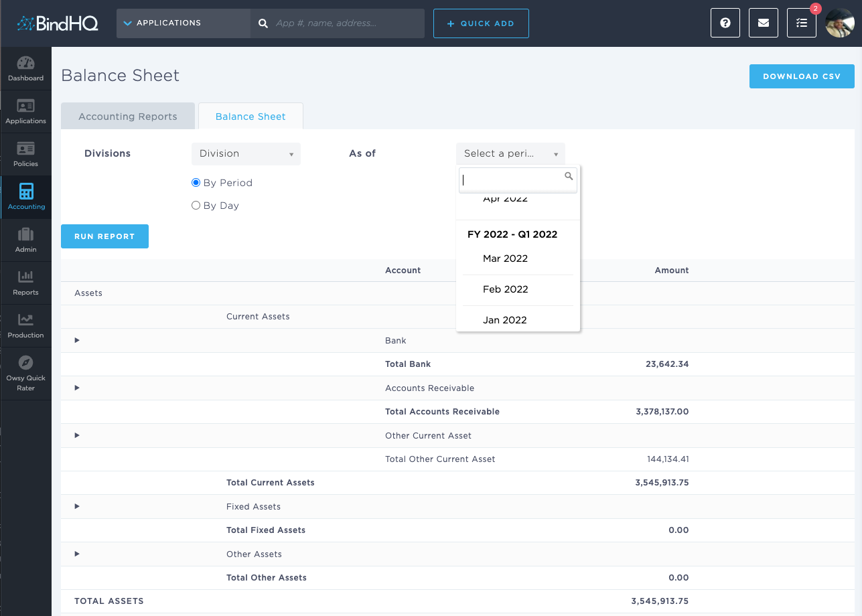Open the Select a period dropdown
The image size is (862, 616).
pos(510,153)
